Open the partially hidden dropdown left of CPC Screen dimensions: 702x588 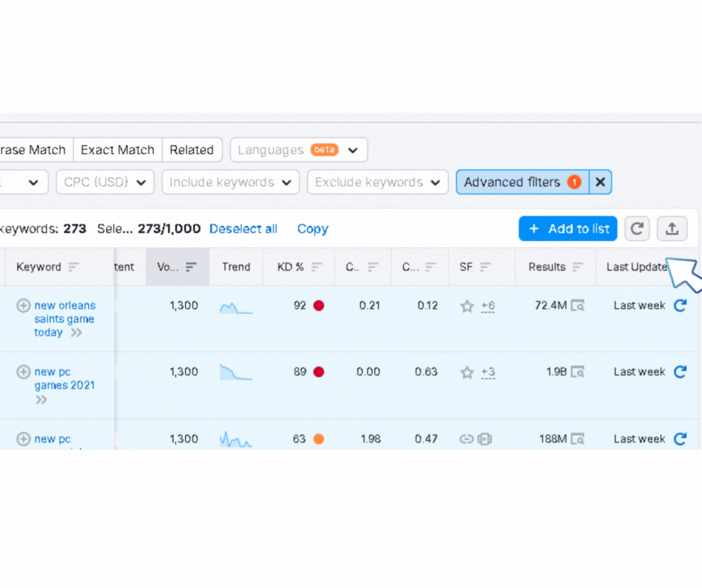24,182
